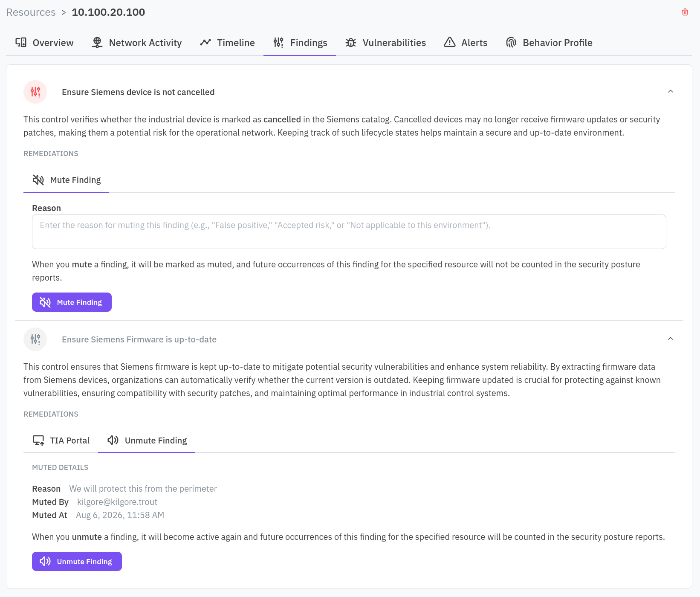The image size is (700, 597).
Task: Open the Behavior Profile tab
Action: pos(549,43)
